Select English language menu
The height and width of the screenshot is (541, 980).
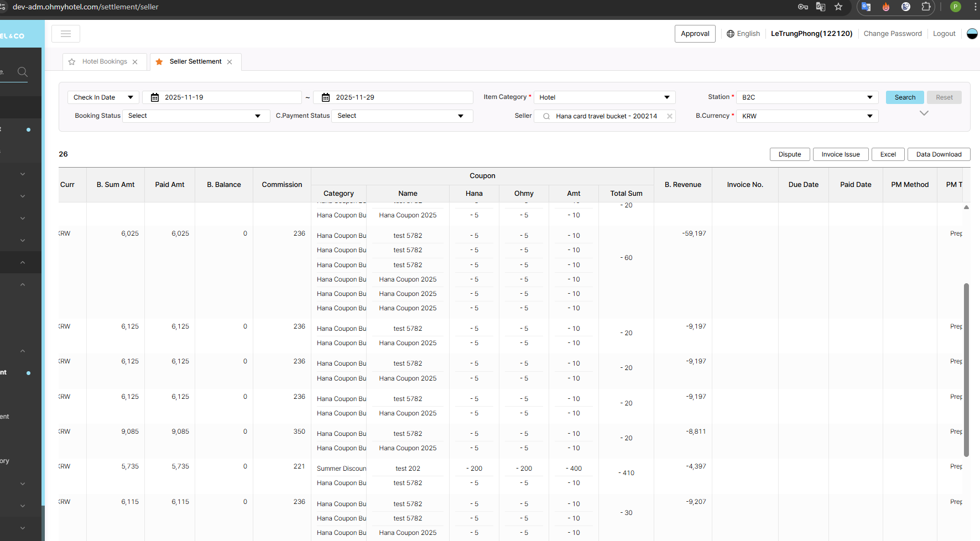click(x=743, y=34)
